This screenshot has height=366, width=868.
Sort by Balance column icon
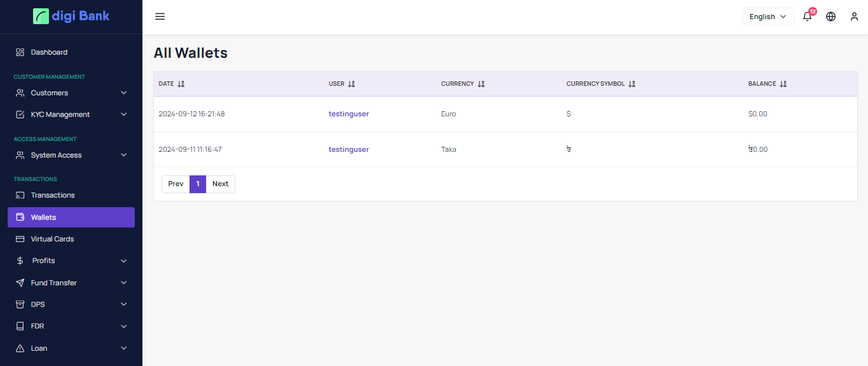coord(783,84)
